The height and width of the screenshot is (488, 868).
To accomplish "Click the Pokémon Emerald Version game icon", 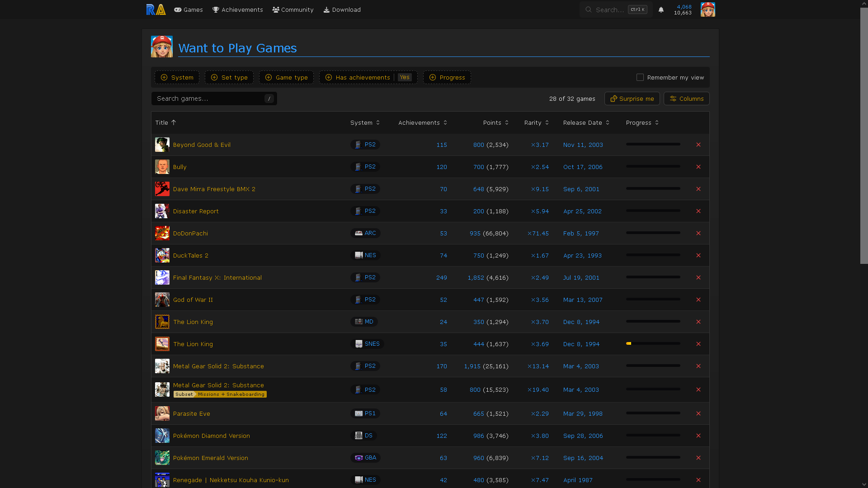I will point(162,458).
